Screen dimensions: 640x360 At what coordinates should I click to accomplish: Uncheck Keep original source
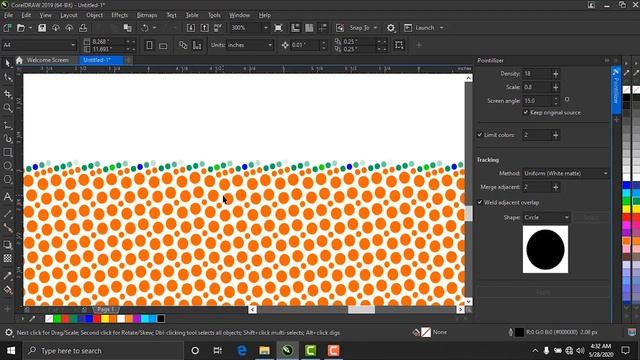526,112
